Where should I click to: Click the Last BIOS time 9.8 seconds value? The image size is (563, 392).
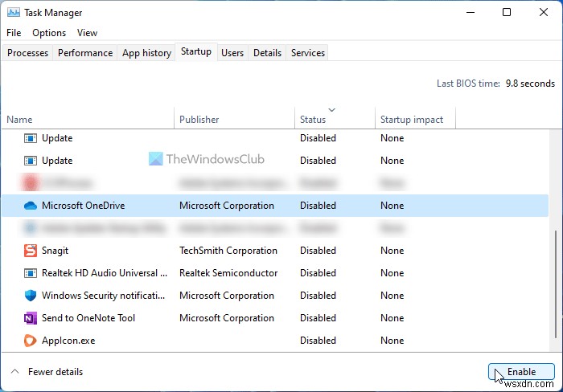pos(530,84)
